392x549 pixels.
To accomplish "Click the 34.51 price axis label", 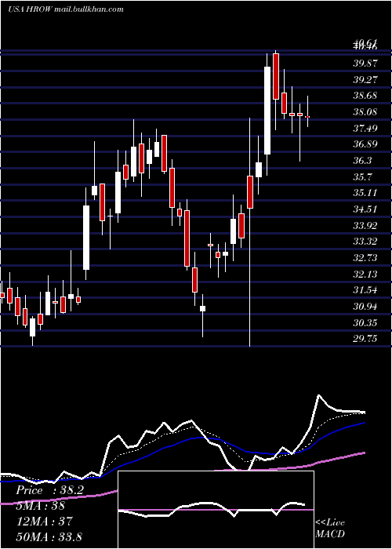I will 365,209.
